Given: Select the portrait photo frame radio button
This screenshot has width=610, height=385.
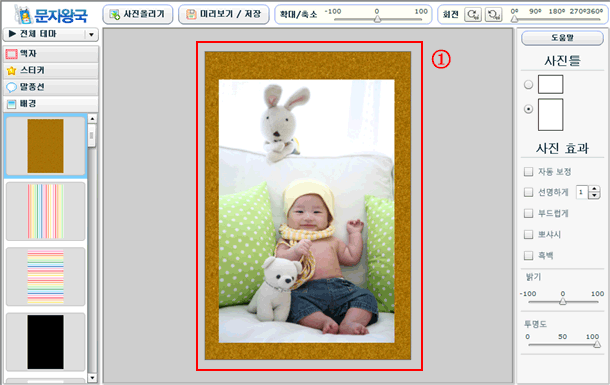Looking at the screenshot, I should (x=528, y=109).
